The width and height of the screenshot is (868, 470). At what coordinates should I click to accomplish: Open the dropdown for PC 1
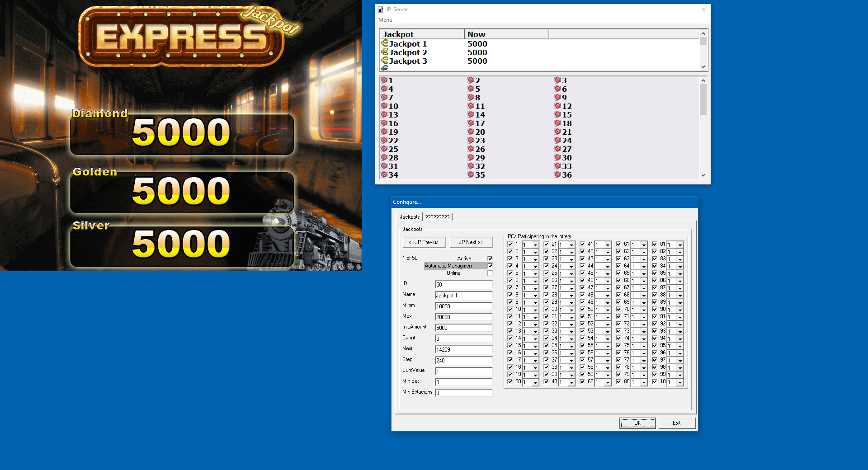coord(535,244)
